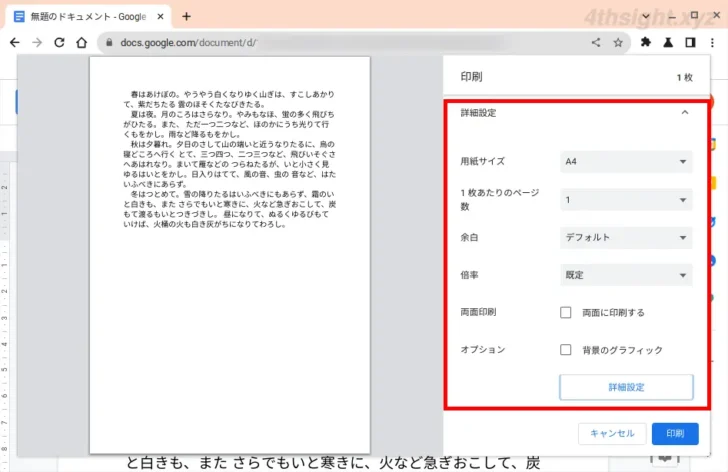This screenshot has width=728, height=472.
Task: Click the Chrome Labs flask icon
Action: pos(668,43)
